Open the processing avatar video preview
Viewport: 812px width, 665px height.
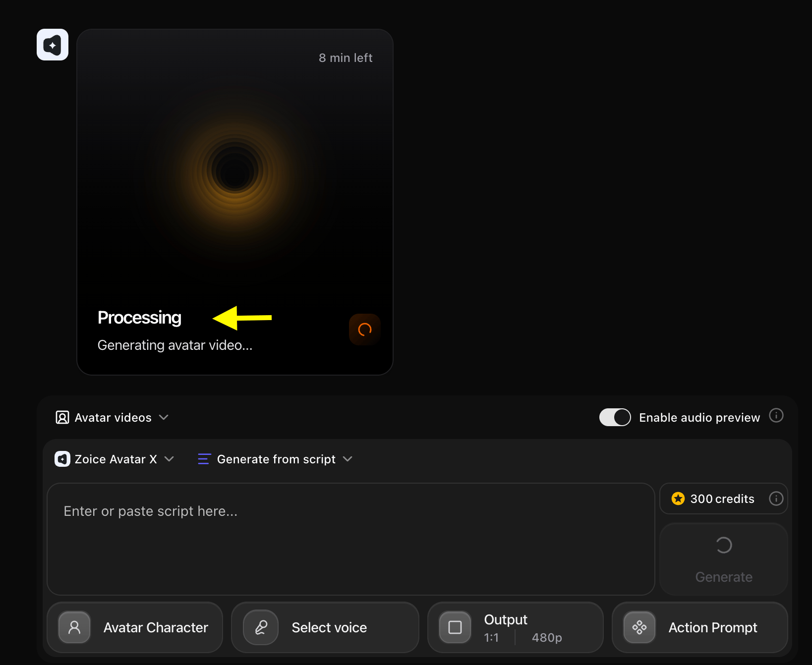235,202
